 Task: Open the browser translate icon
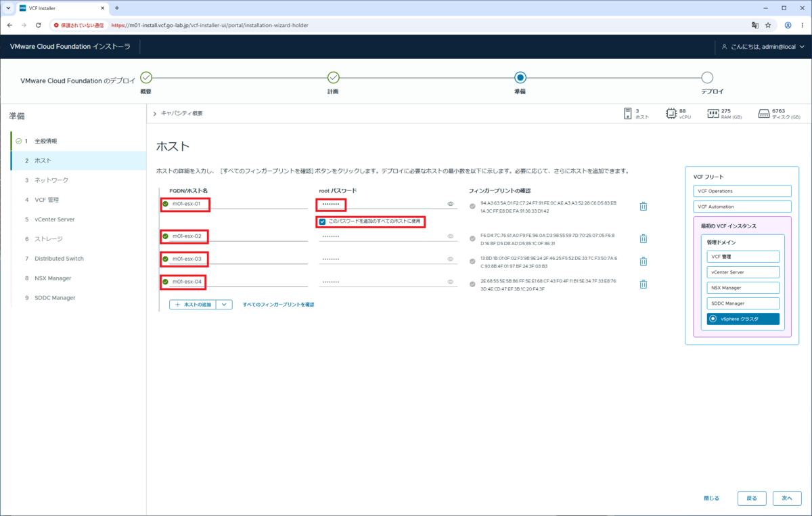[754, 25]
